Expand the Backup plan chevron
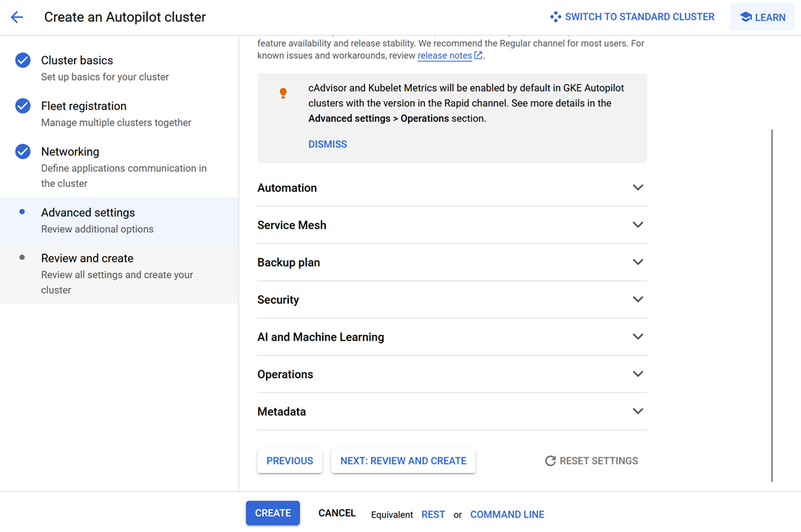Image resolution: width=801 pixels, height=532 pixels. 638,262
